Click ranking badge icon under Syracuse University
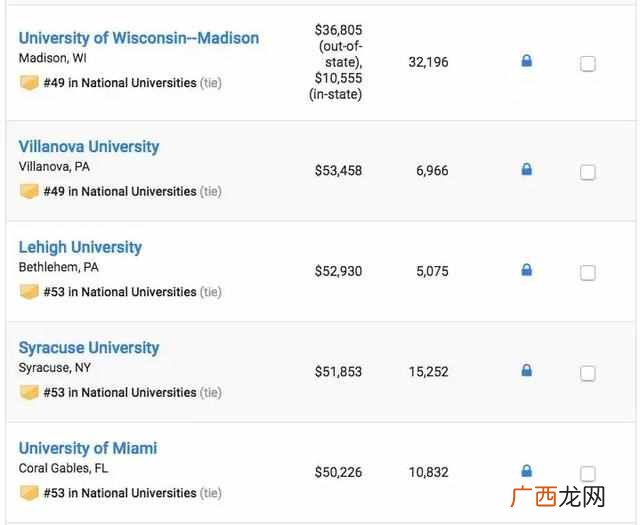640x525 pixels. point(29,392)
